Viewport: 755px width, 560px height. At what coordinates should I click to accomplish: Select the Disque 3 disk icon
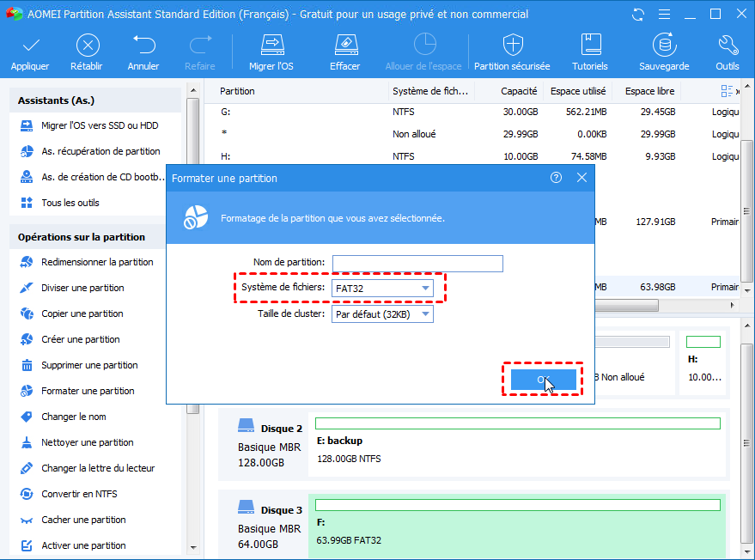246,507
